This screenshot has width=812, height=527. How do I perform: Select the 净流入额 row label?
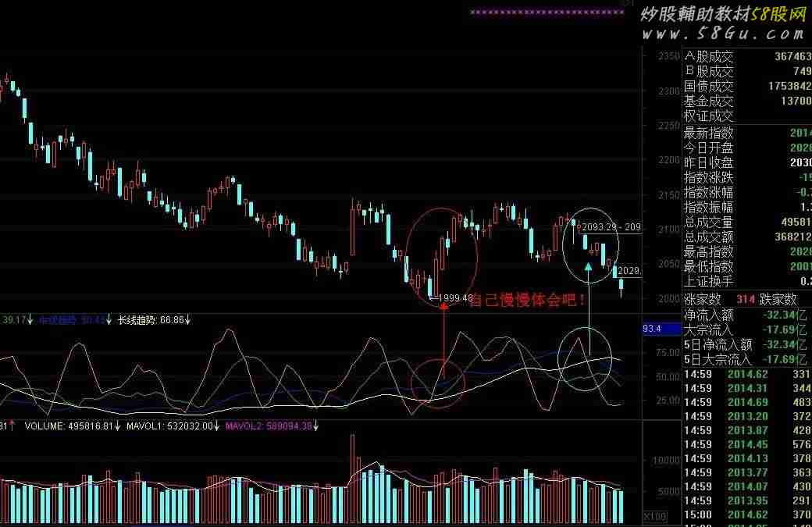coord(709,315)
